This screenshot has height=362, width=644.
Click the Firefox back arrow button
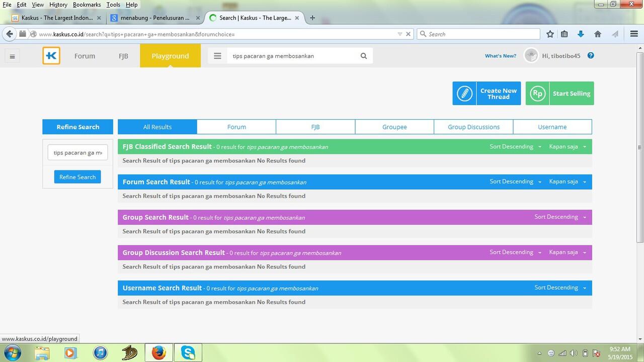[9, 34]
